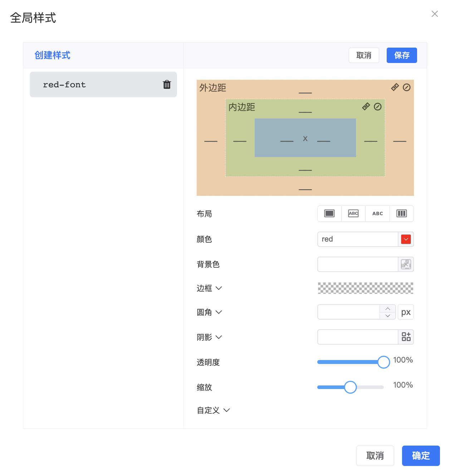Click the link icon in the 内边距 box

coord(366,107)
